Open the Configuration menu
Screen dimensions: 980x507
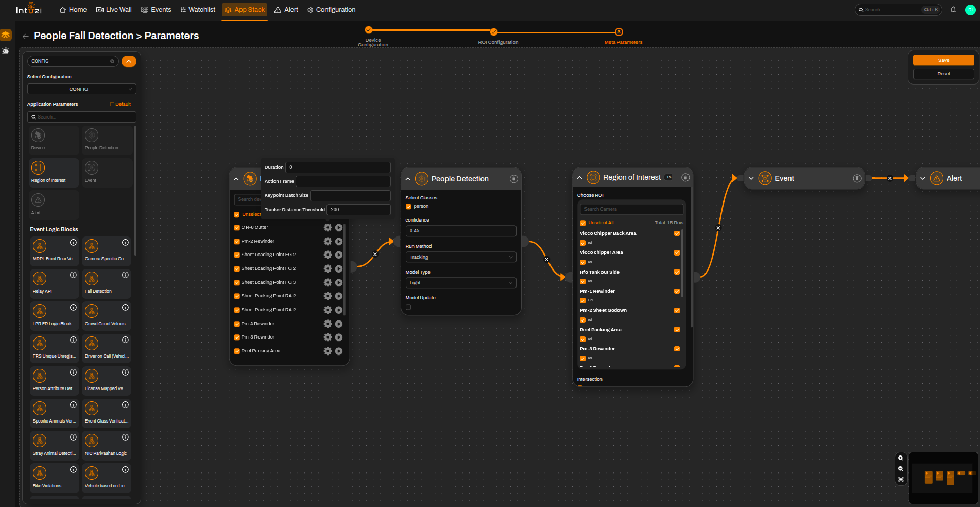pos(331,10)
